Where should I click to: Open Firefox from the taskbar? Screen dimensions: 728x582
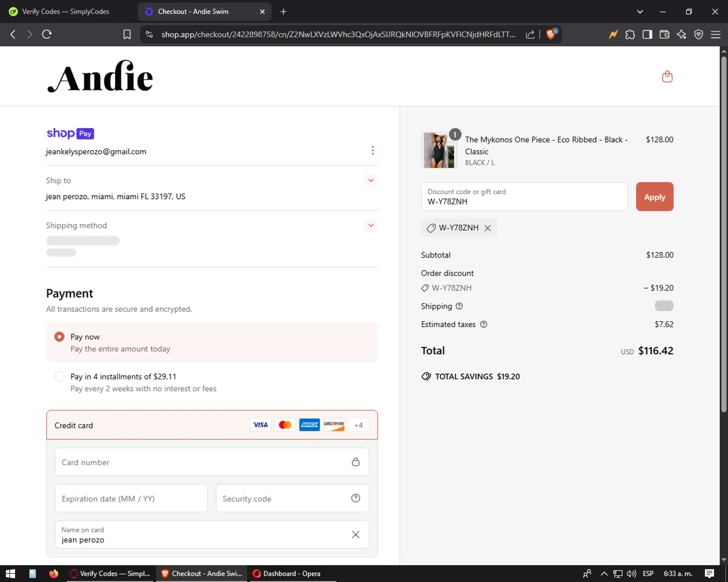coord(53,574)
